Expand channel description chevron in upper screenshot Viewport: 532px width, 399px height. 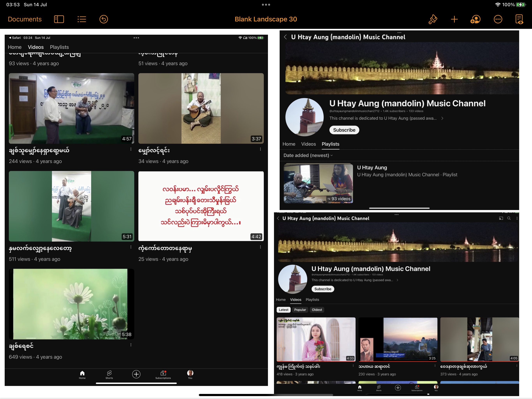442,118
